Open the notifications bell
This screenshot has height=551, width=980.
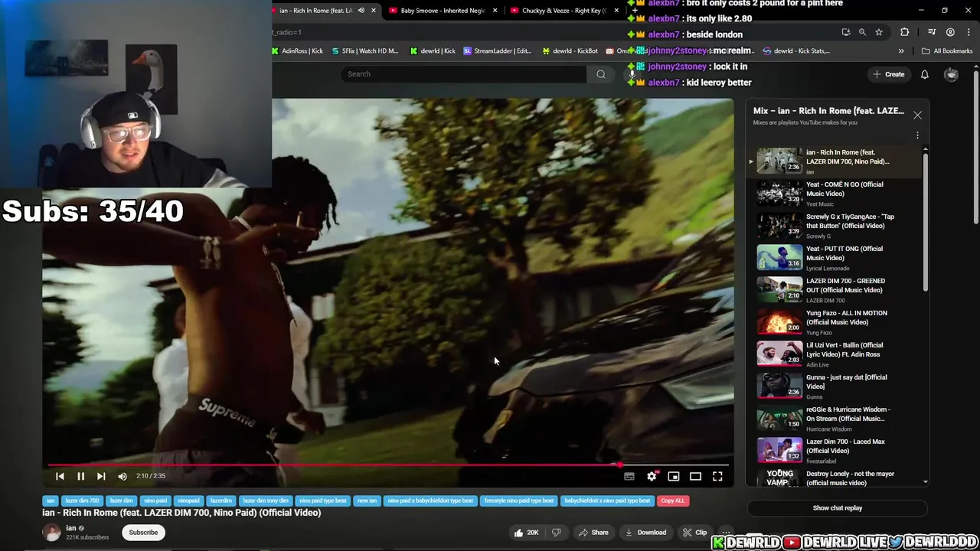[925, 74]
